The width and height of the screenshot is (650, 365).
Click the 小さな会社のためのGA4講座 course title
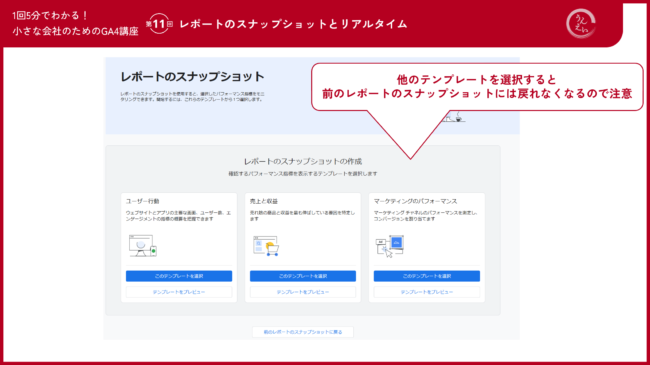click(75, 31)
